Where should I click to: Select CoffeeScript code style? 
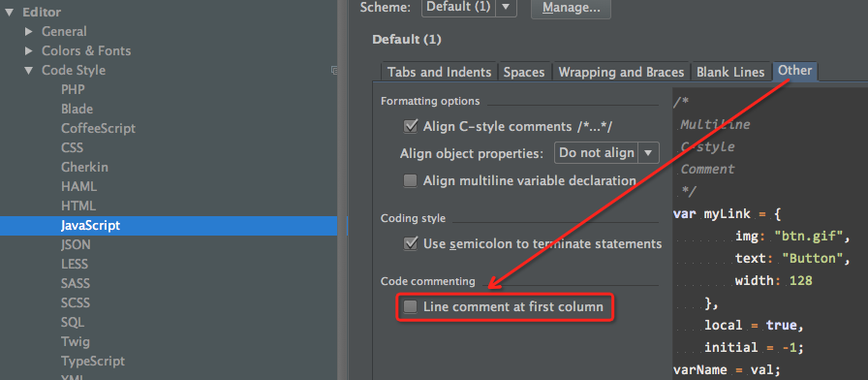99,129
